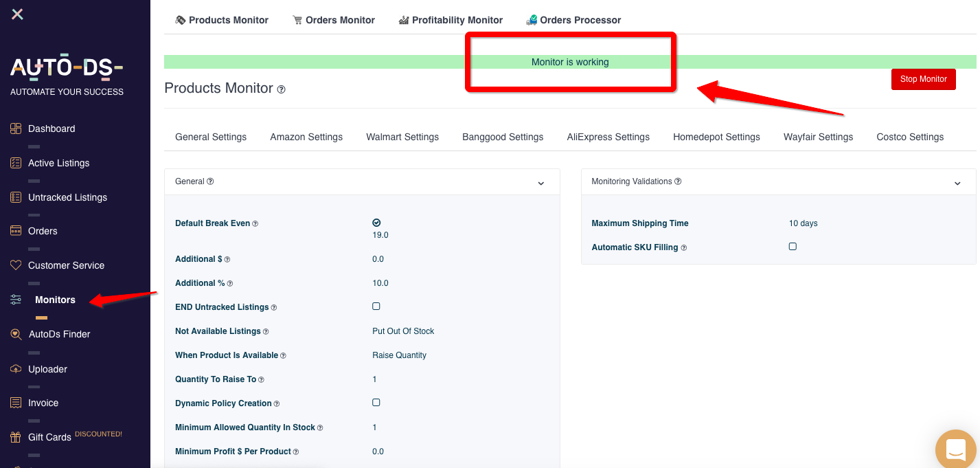
Task: Click the 'Monitor is working' status banner
Action: [x=570, y=62]
